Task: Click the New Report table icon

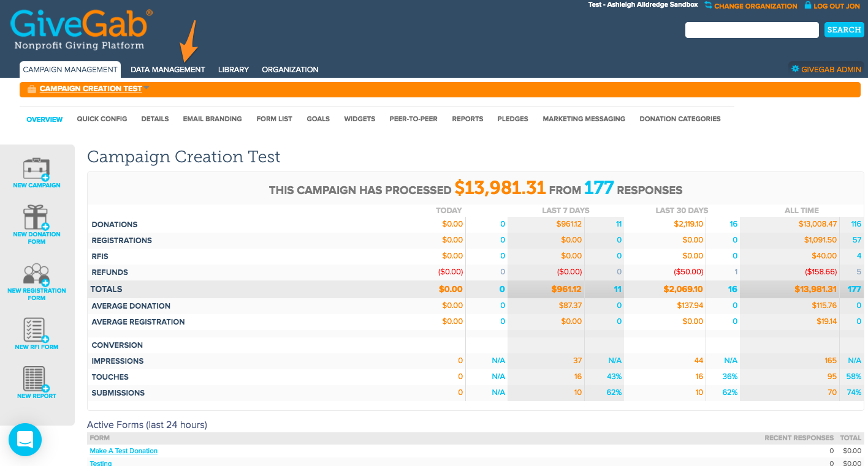Action: pyautogui.click(x=36, y=379)
